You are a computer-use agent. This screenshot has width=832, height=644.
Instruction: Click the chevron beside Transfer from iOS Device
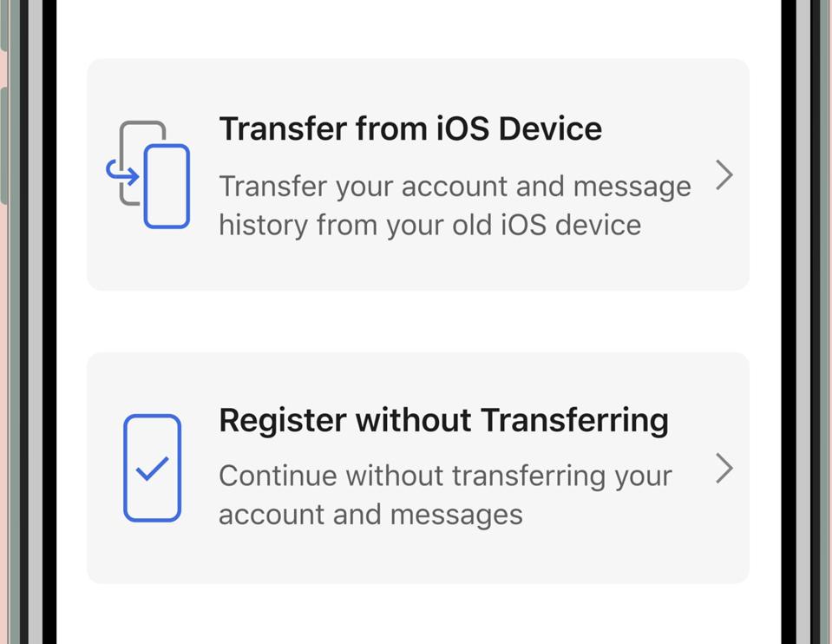tap(725, 175)
